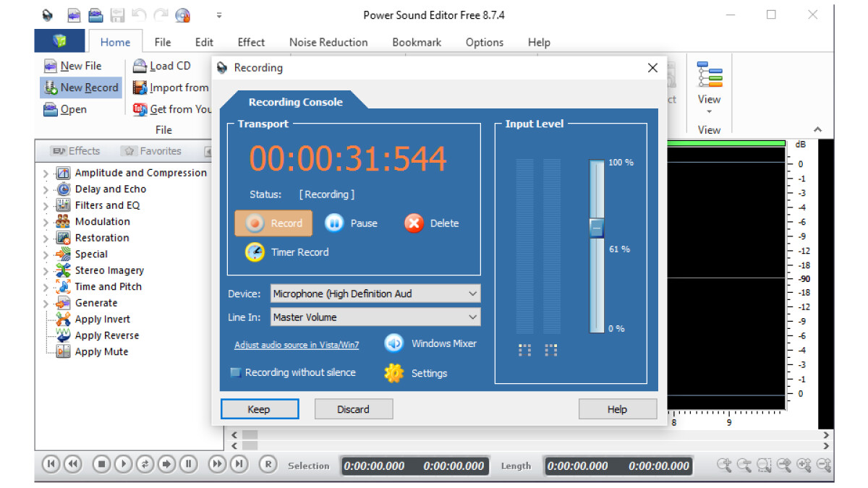The width and height of the screenshot is (868, 488).
Task: Expand Amplitude and Compression tree node
Action: click(x=46, y=174)
